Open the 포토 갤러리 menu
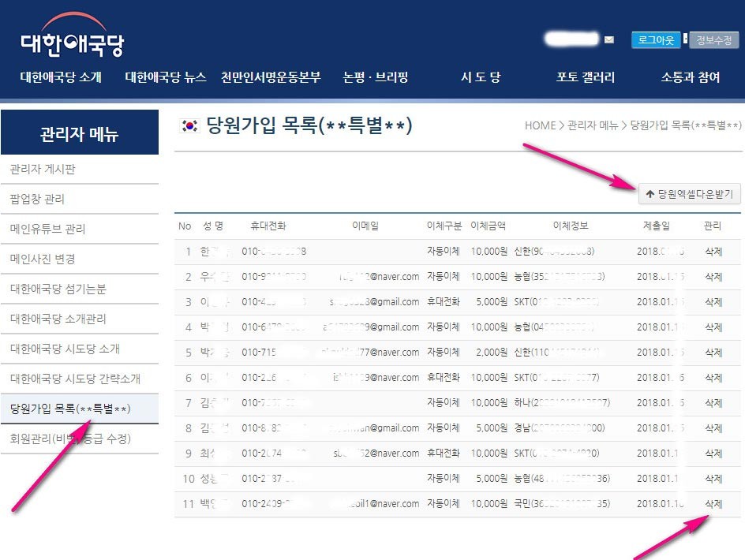Viewport: 745px width, 560px height. (585, 77)
